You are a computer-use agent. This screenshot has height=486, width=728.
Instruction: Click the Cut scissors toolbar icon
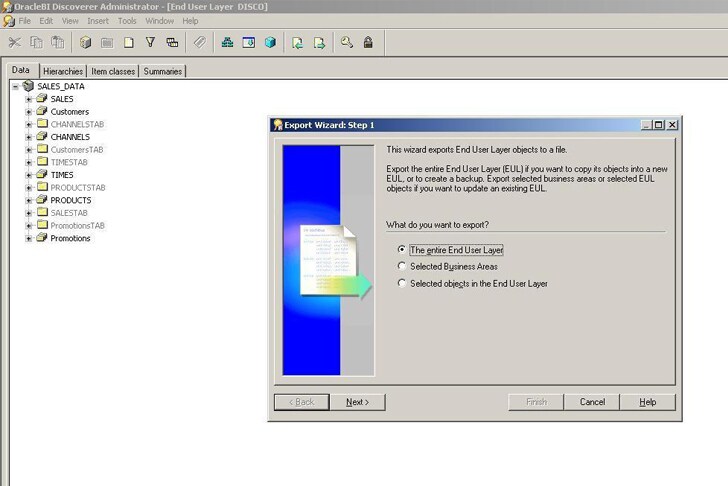click(x=14, y=43)
